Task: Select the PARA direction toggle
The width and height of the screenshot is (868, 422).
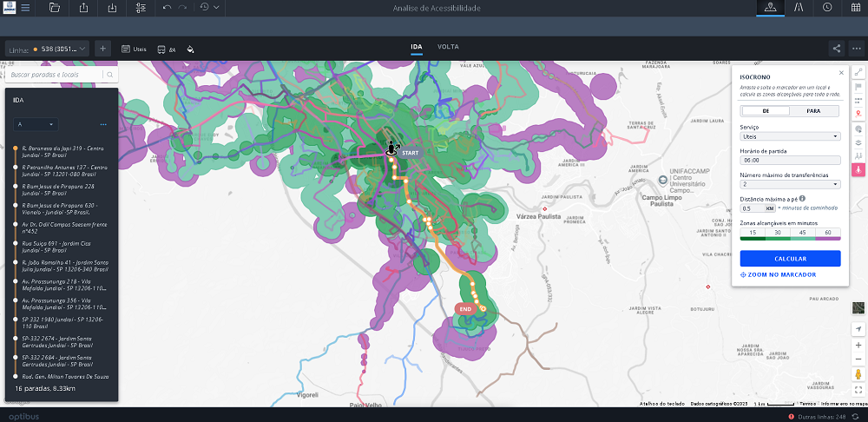Action: click(x=813, y=111)
